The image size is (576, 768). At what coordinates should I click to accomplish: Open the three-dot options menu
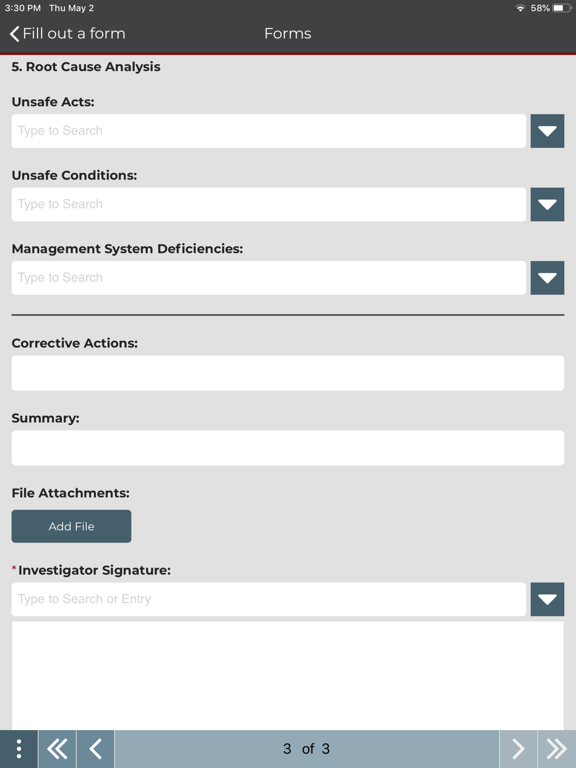pyautogui.click(x=19, y=749)
